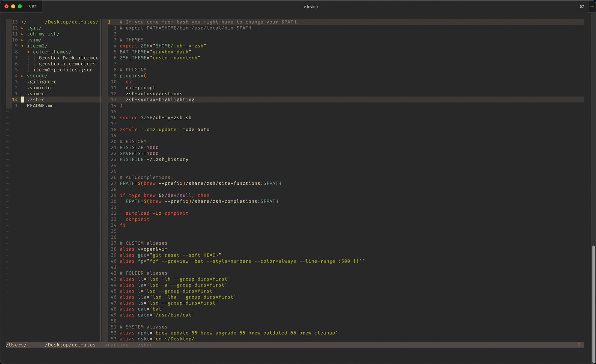This screenshot has height=364, width=596.
Task: Open a new tab with plus icon
Action: coord(592,6)
